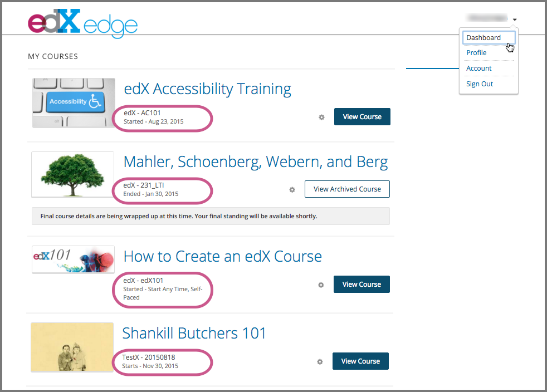This screenshot has height=392, width=547.
Task: Click the View Archived Course button
Action: pyautogui.click(x=347, y=189)
